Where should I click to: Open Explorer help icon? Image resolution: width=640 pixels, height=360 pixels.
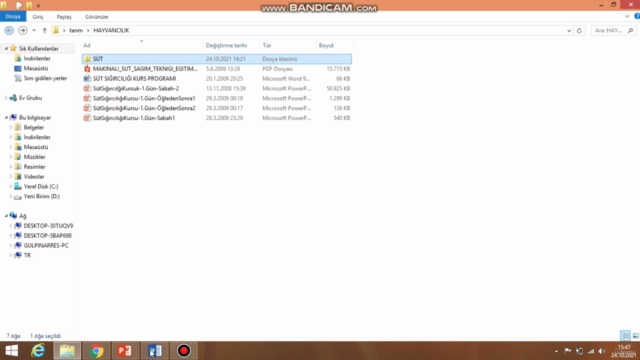[x=637, y=16]
